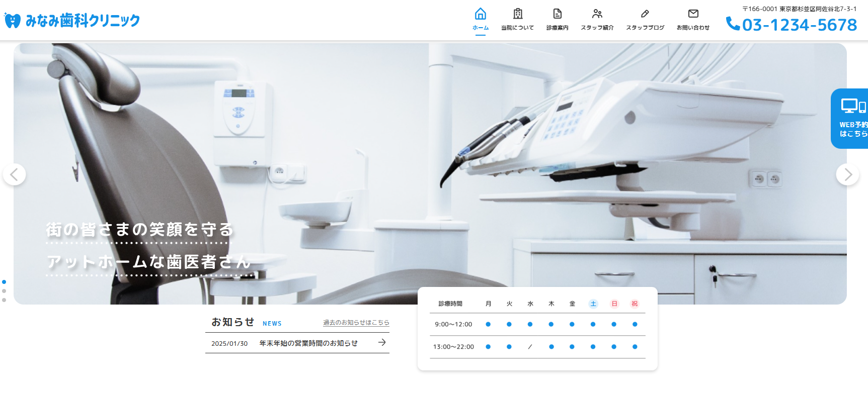Viewport: 868px width, 393px height.
Task: Click the tooth logo icon
Action: coord(12,21)
